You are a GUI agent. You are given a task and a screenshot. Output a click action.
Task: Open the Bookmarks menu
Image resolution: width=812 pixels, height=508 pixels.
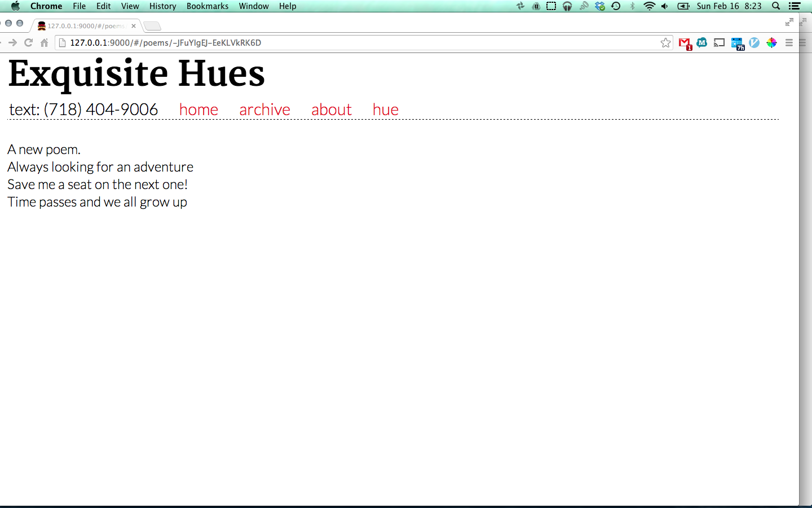click(x=208, y=6)
